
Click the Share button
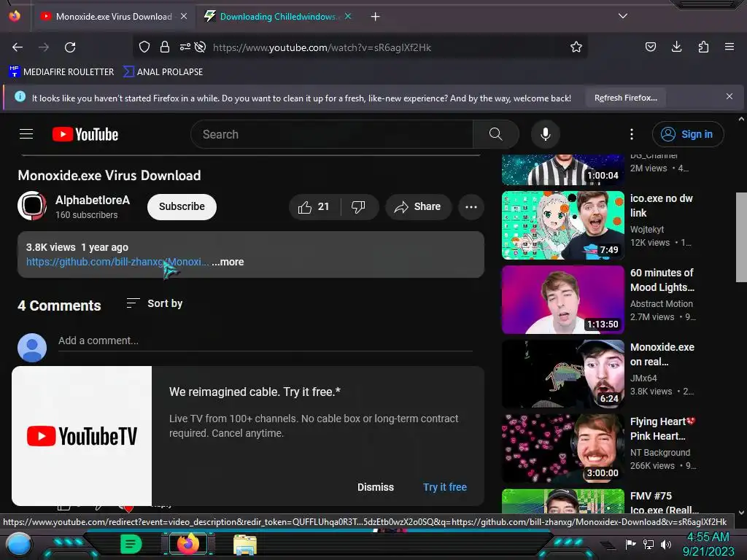click(418, 206)
